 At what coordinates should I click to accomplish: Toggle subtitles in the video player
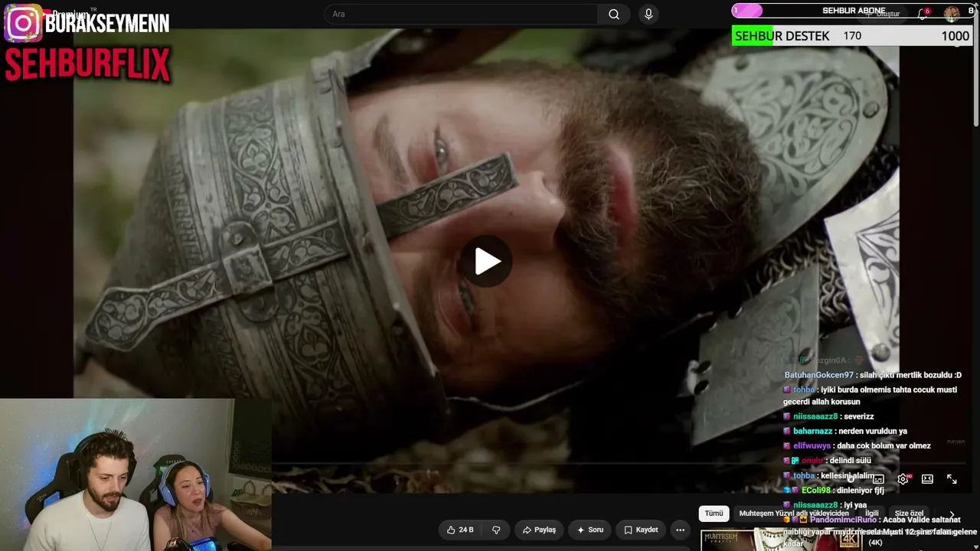click(x=878, y=479)
